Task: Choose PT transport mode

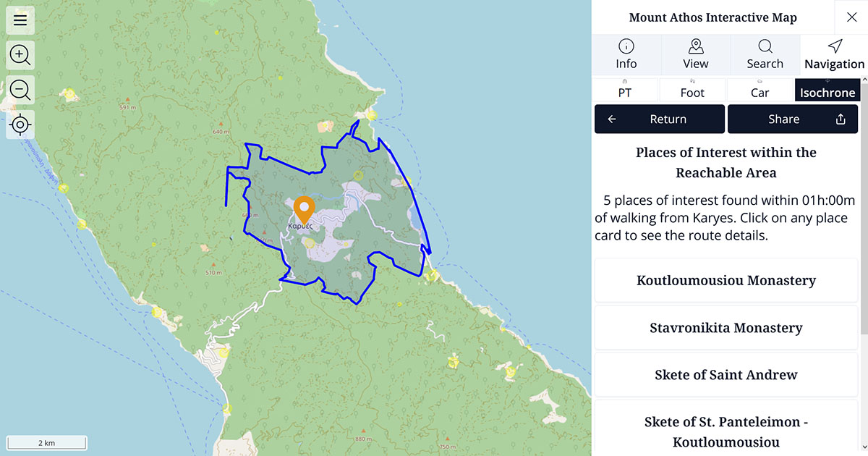Action: click(x=625, y=90)
